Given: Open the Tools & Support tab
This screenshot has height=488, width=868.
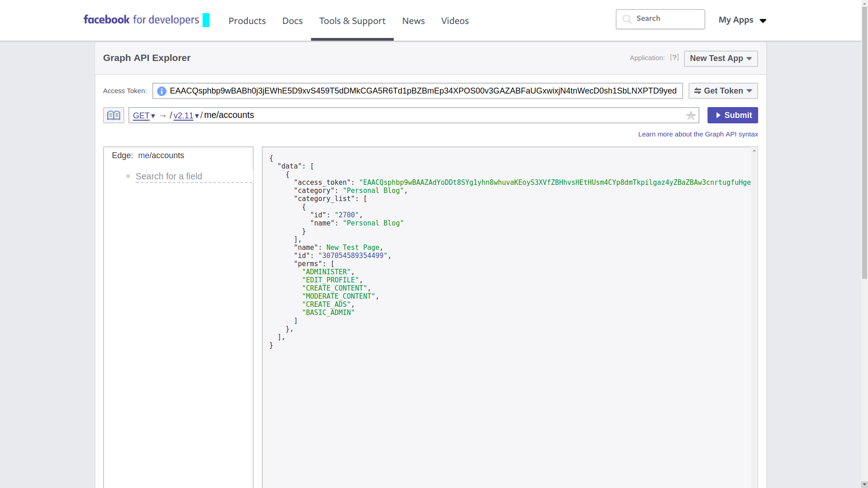Looking at the screenshot, I should (352, 21).
